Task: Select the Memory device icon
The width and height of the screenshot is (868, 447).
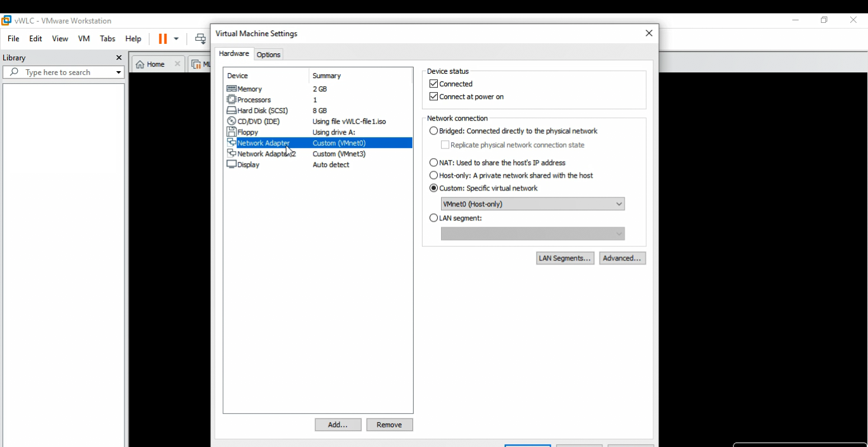Action: click(x=231, y=89)
